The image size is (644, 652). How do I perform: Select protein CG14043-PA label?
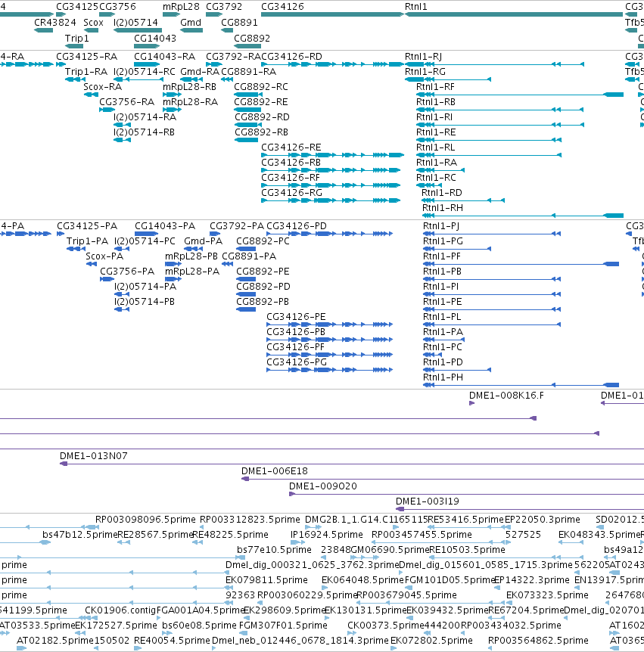[x=165, y=226]
